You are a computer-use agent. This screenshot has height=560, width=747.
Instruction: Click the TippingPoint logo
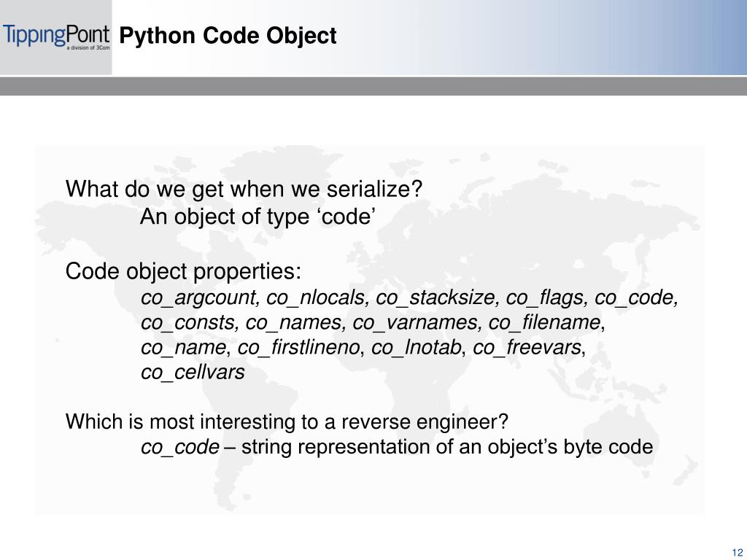56,37
